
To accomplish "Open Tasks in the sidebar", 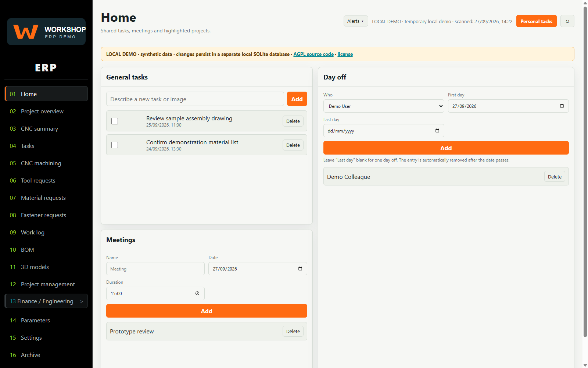I will (x=46, y=146).
